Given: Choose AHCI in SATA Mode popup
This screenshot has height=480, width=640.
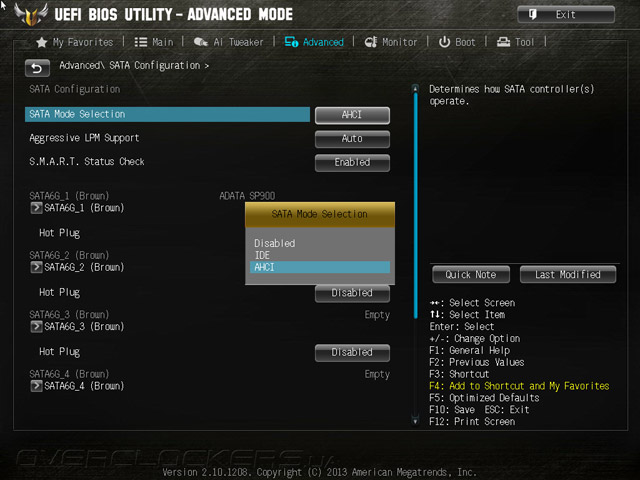Looking at the screenshot, I should (x=320, y=267).
